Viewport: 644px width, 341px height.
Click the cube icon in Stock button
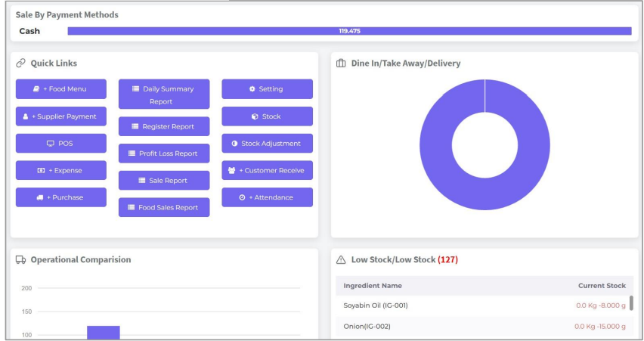pos(255,116)
